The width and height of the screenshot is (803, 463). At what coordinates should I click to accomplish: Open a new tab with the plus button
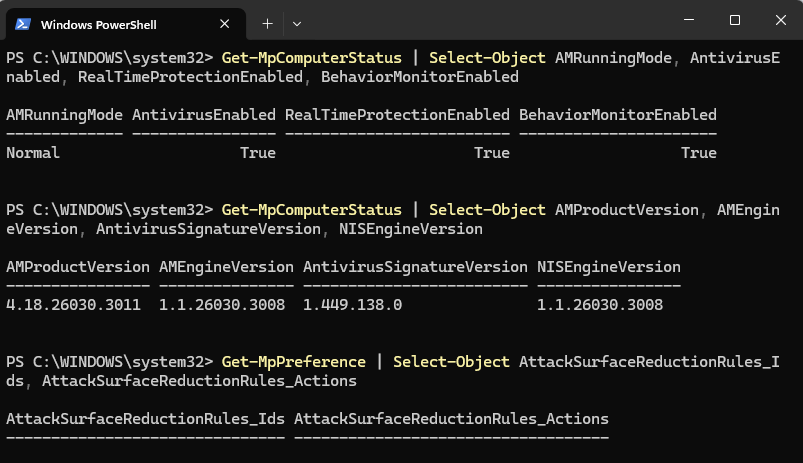coord(267,23)
